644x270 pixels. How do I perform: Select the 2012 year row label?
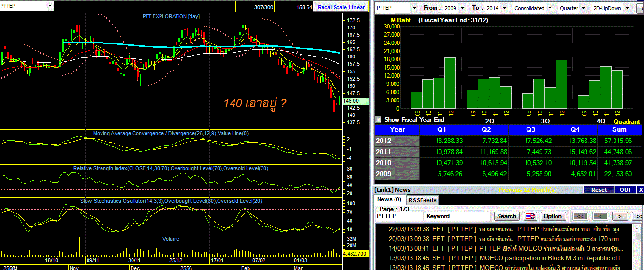click(x=397, y=141)
